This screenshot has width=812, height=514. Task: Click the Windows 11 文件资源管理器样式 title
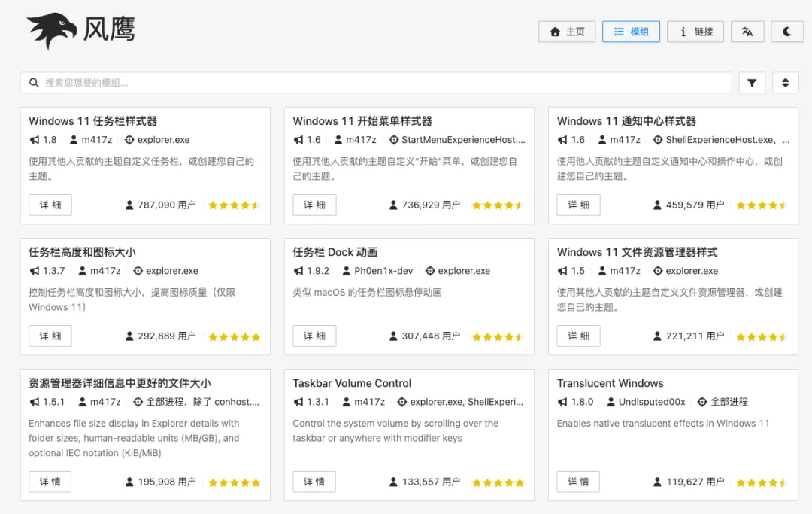pos(637,252)
